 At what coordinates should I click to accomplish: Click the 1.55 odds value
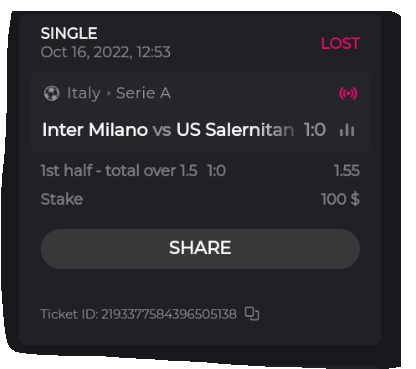347,171
